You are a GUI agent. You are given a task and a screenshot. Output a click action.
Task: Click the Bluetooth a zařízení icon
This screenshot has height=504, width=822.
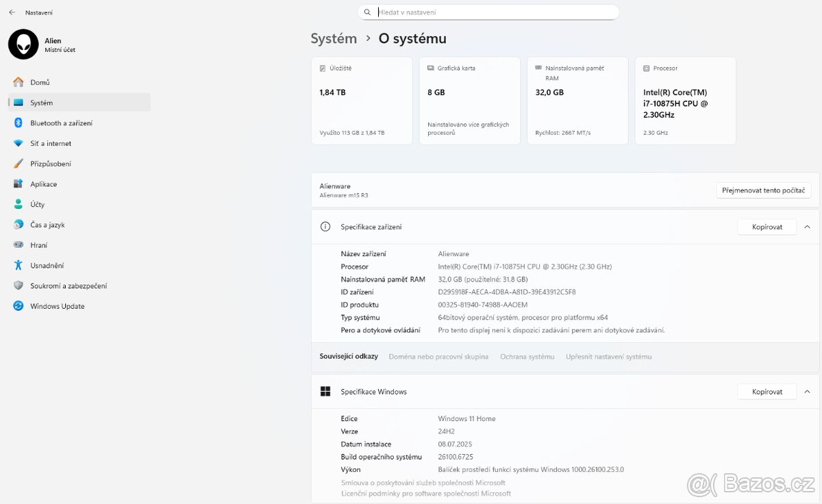pos(18,123)
